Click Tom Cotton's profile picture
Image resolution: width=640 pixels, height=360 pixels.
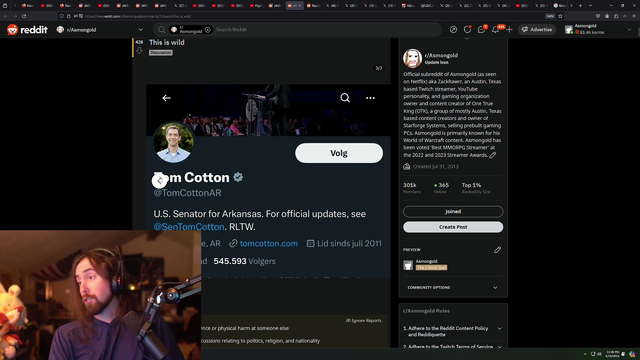[x=173, y=142]
